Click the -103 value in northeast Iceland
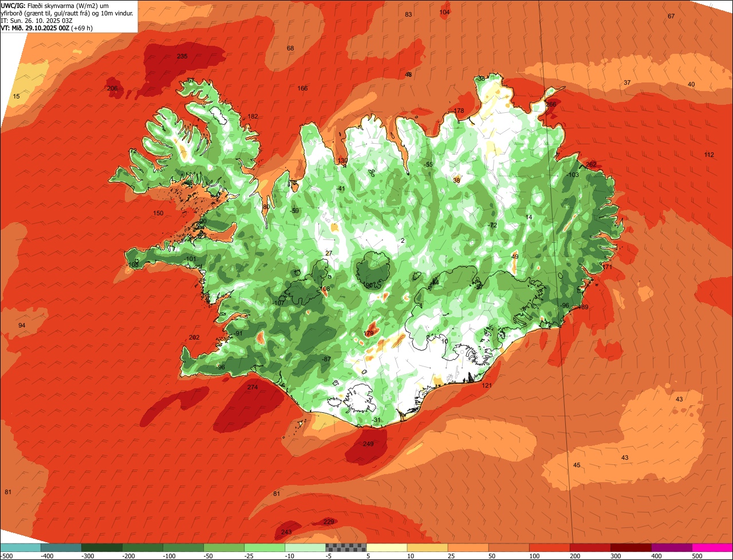Screen dimensions: 733x560 click(573, 175)
